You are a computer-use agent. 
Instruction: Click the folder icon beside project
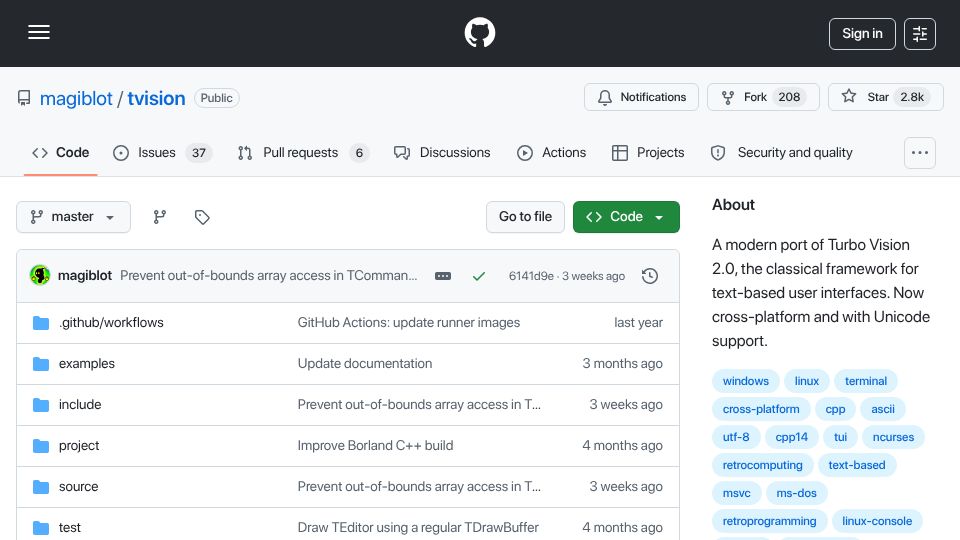coord(41,446)
